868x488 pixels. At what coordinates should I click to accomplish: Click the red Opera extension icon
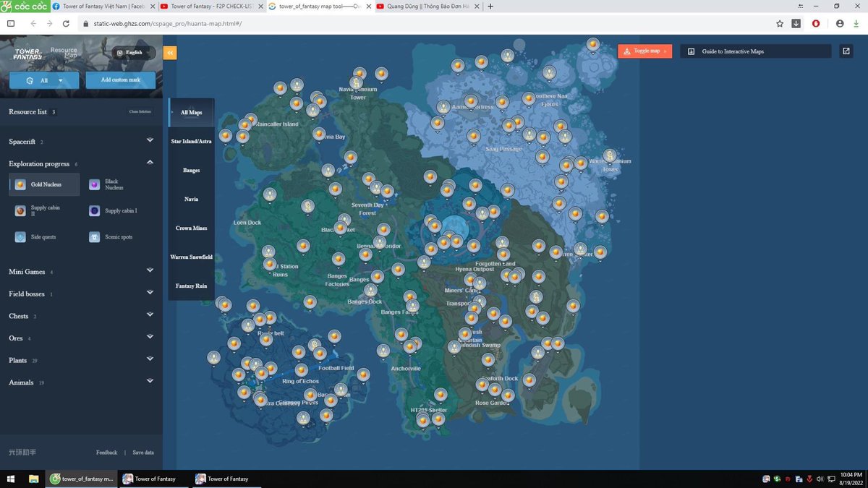pos(816,23)
